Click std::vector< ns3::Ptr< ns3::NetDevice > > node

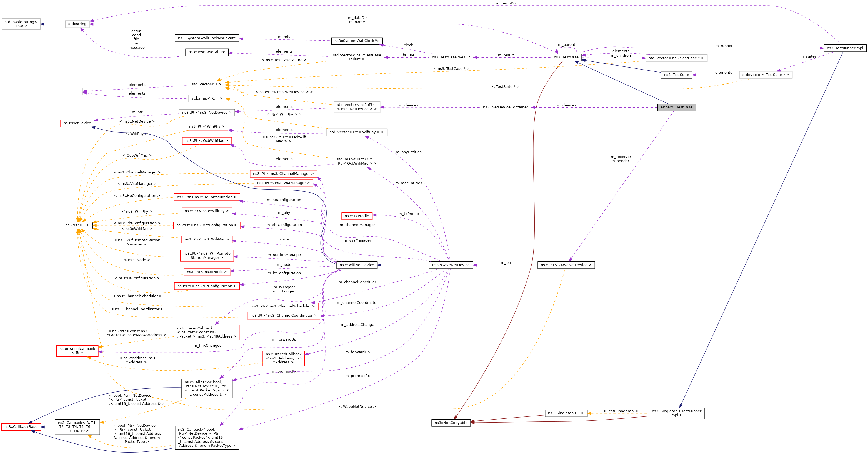pyautogui.click(x=357, y=107)
